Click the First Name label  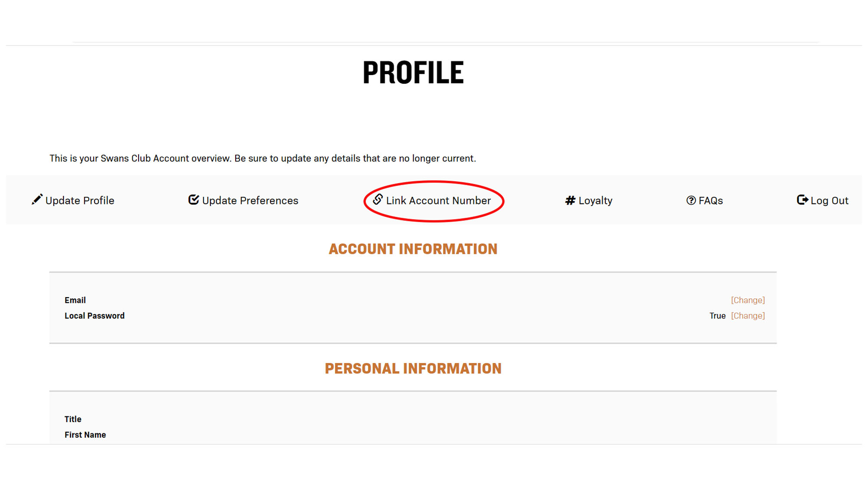[x=85, y=435]
